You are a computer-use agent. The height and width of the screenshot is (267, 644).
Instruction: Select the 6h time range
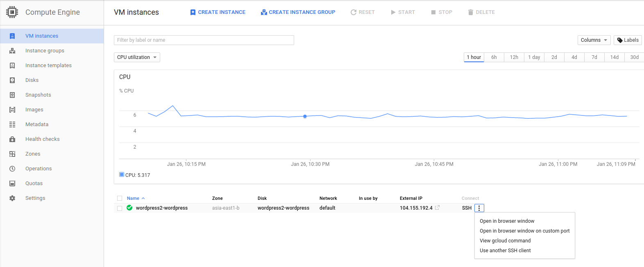(x=494, y=57)
